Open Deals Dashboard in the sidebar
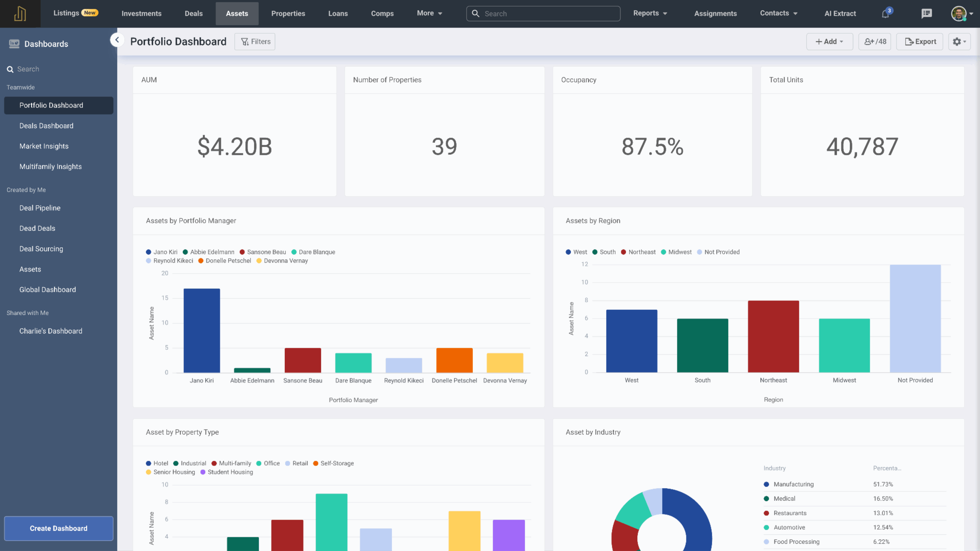 pos(46,126)
